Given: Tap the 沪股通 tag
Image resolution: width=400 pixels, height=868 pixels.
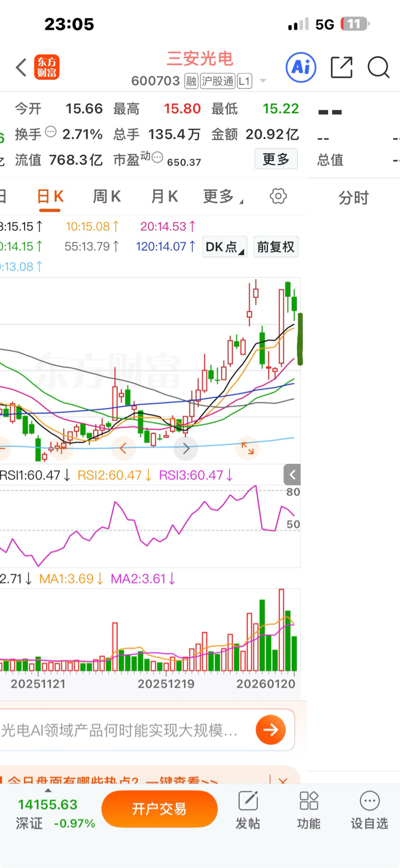Looking at the screenshot, I should [218, 81].
